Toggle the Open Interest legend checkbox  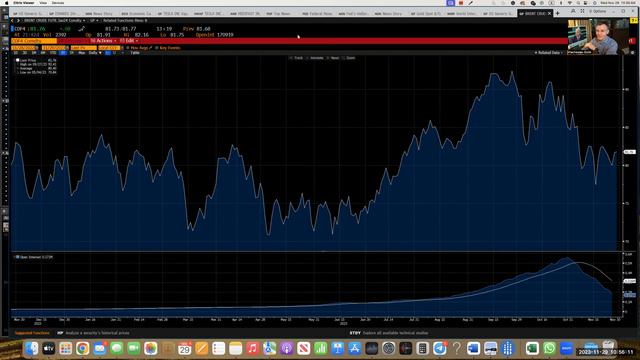point(18,257)
